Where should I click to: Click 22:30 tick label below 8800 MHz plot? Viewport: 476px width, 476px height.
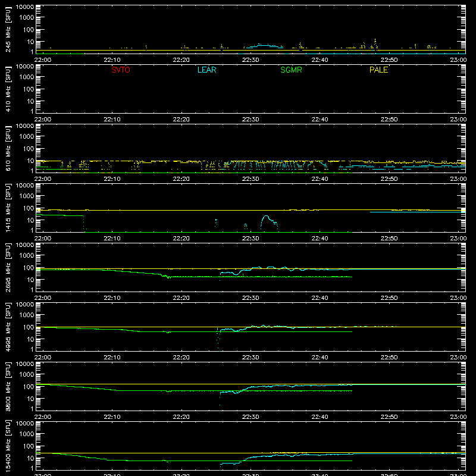(x=250, y=417)
